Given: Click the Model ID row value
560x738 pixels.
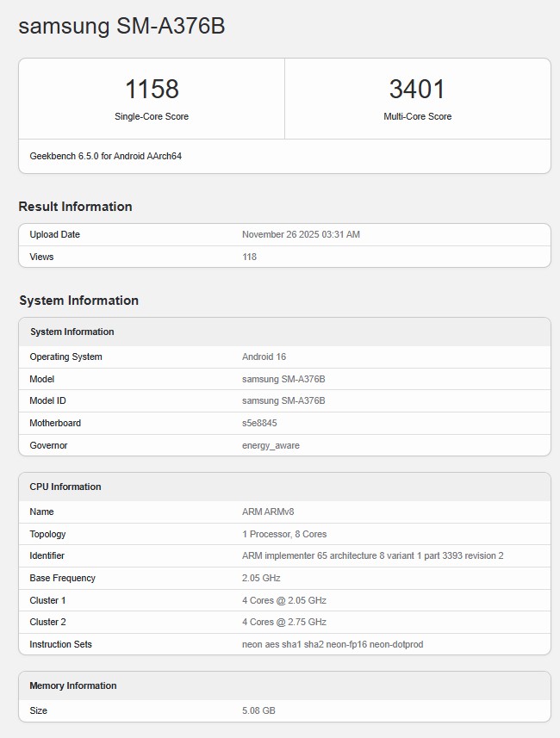Looking at the screenshot, I should point(283,400).
